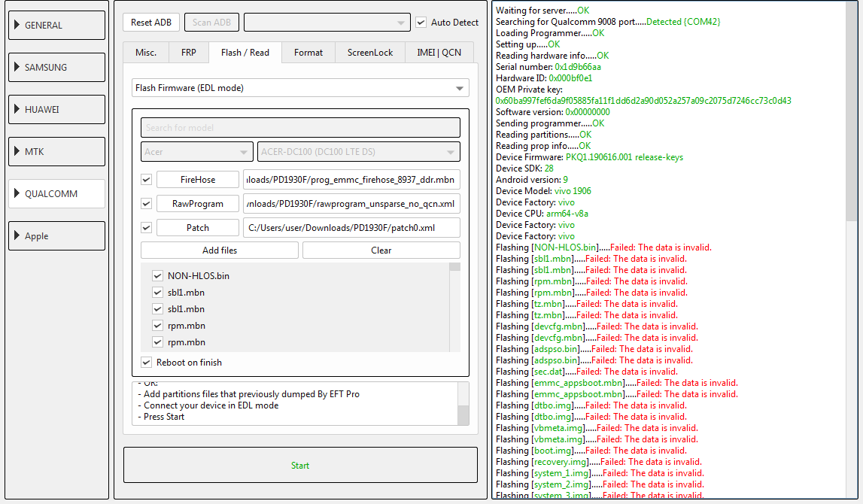The height and width of the screenshot is (504, 863).
Task: Toggle the Auto Detect checkbox
Action: tap(421, 23)
